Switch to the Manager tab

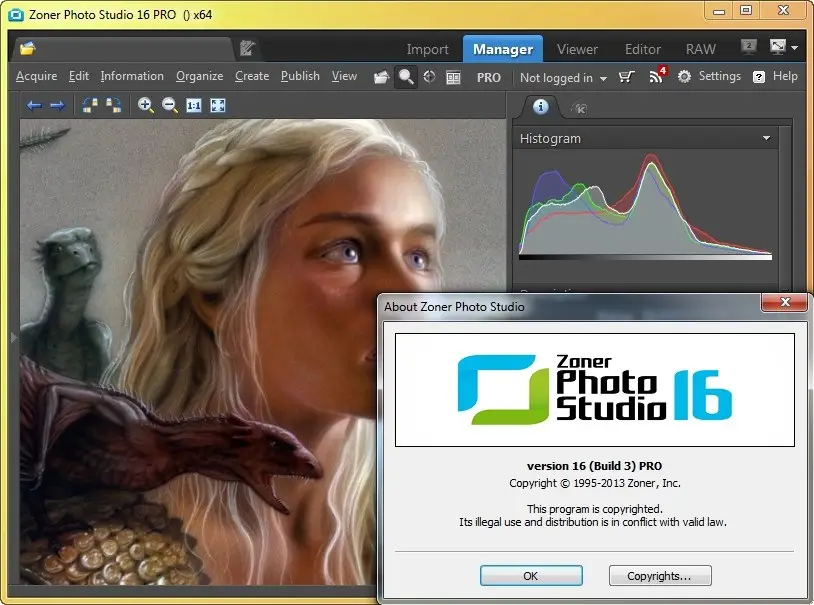[x=503, y=49]
